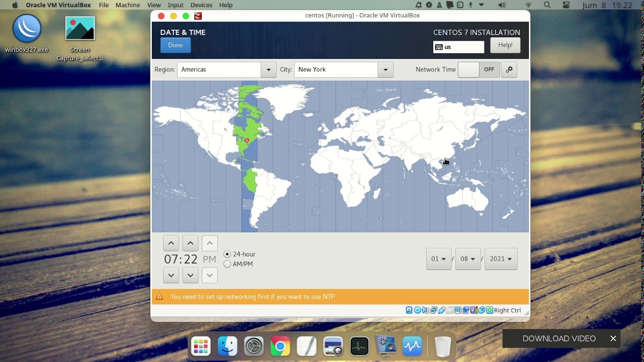Open System Preferences in the dock
This screenshot has height=362, width=644.
click(x=254, y=346)
